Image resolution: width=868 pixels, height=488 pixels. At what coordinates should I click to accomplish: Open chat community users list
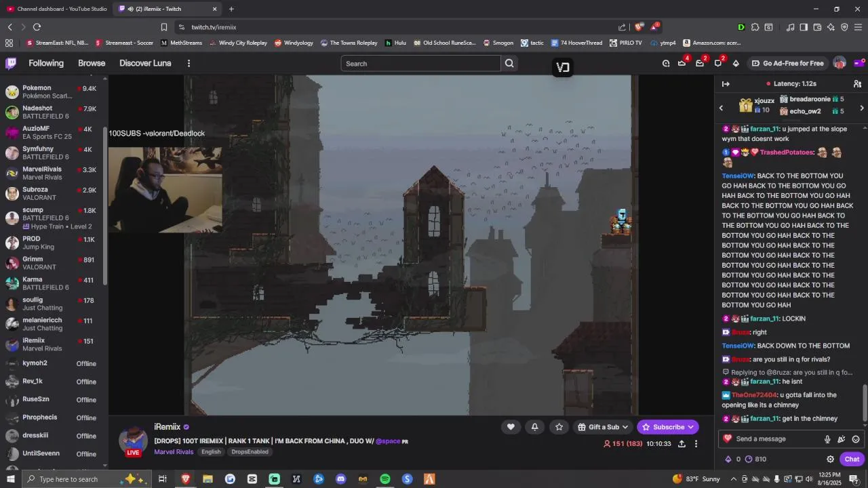pos(857,84)
